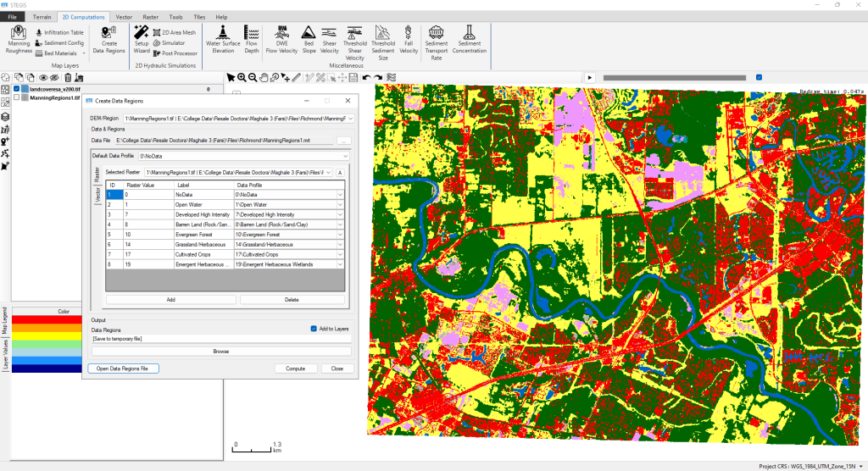Click the DWE Flow Velocity icon
868x471 pixels.
tap(281, 39)
